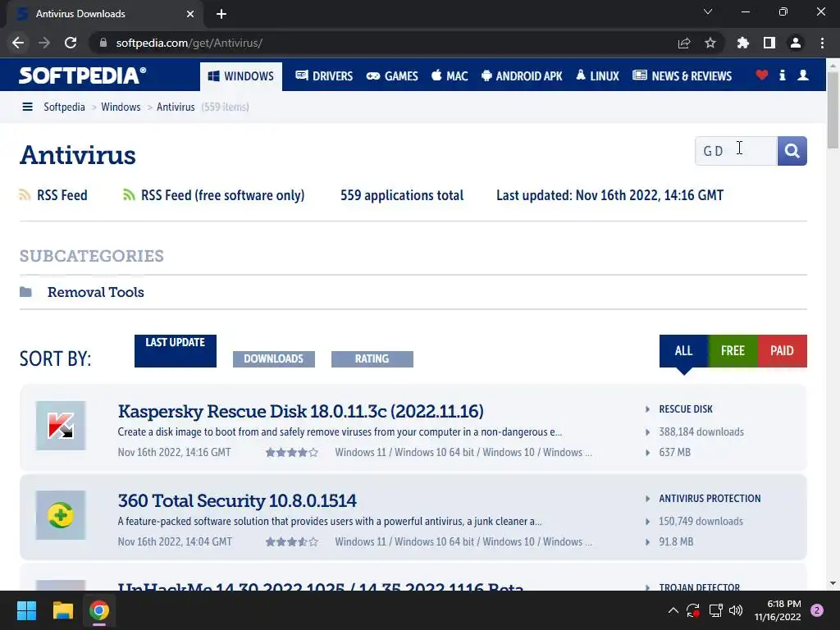The height and width of the screenshot is (630, 840).
Task: Sort by Downloads
Action: pyautogui.click(x=274, y=359)
